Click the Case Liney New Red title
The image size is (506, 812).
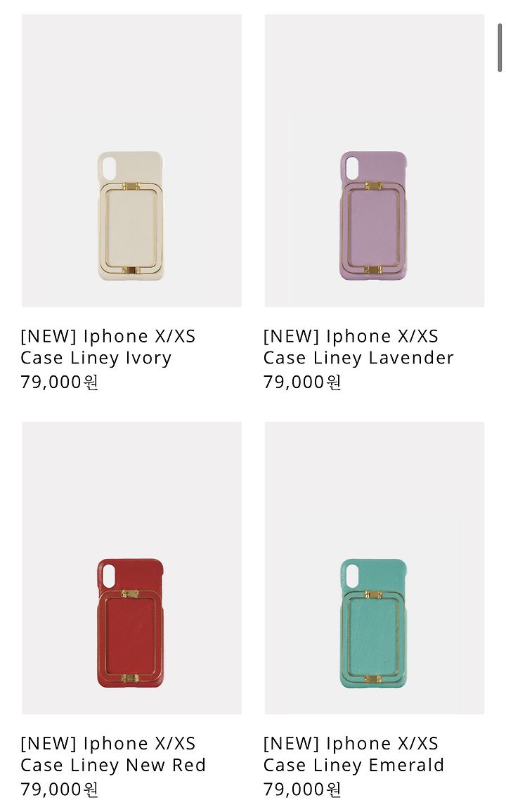(113, 754)
